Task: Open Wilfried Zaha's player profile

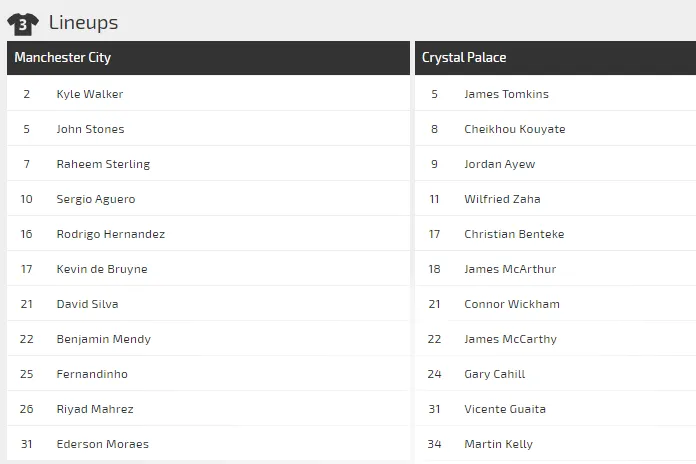Action: [x=502, y=199]
